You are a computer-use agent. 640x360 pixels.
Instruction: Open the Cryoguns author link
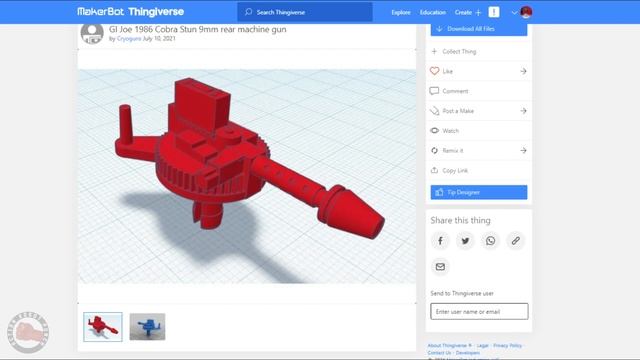pyautogui.click(x=129, y=39)
